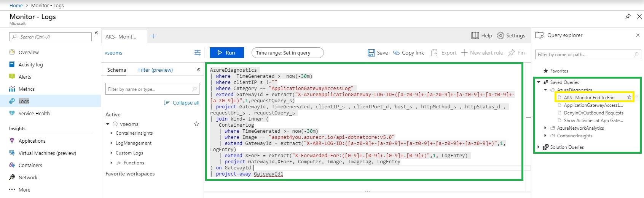Open DenyInOrOutBound Requests query
The height and width of the screenshot is (198, 644).
[x=593, y=113]
